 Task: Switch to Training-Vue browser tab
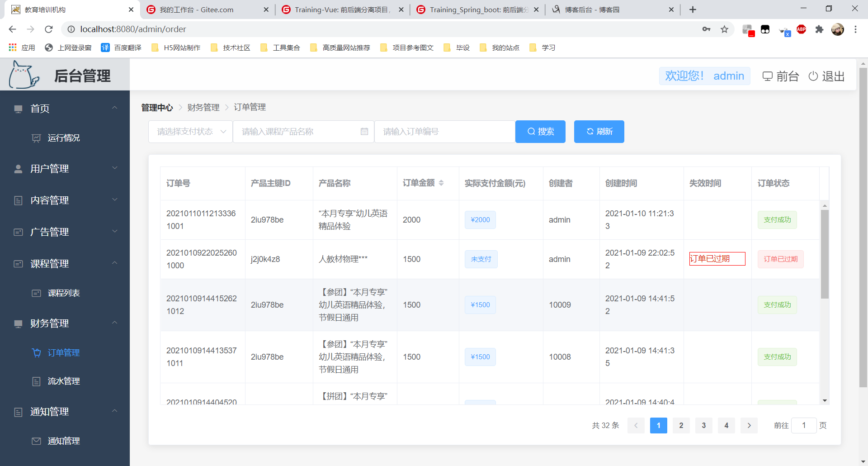pyautogui.click(x=342, y=10)
